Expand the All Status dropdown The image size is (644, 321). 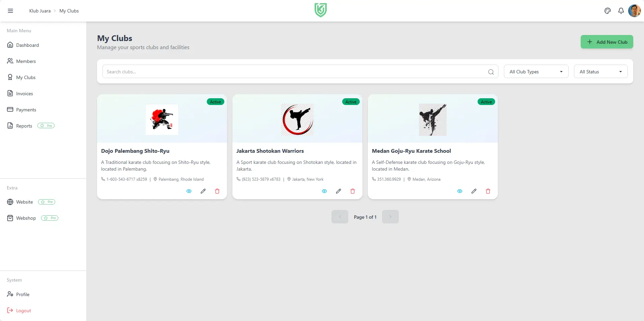click(601, 72)
